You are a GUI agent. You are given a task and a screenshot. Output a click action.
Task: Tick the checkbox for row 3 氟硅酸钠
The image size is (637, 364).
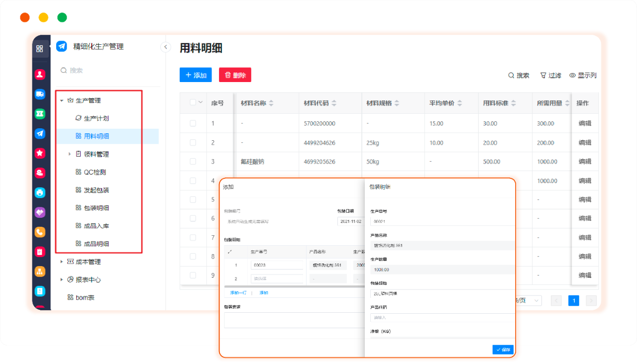click(x=193, y=162)
